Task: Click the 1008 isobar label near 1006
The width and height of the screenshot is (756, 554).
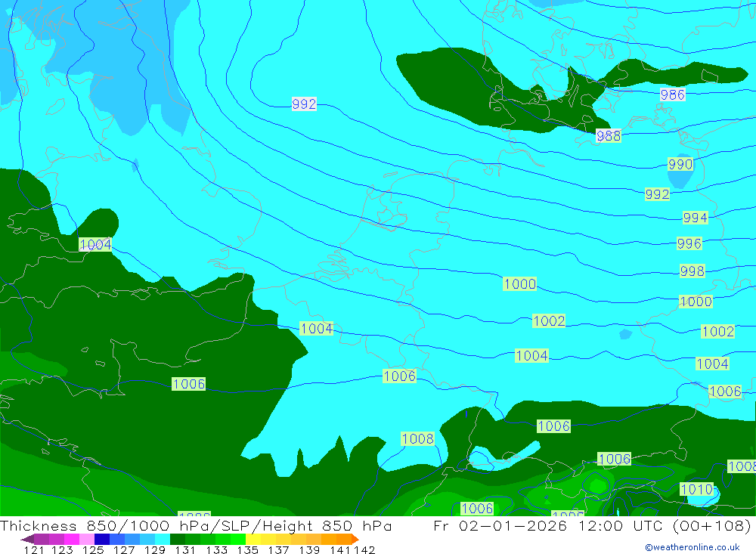Action: pos(417,439)
